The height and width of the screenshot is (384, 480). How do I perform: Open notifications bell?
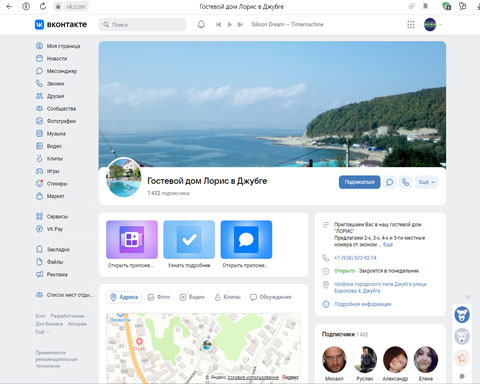(x=201, y=24)
